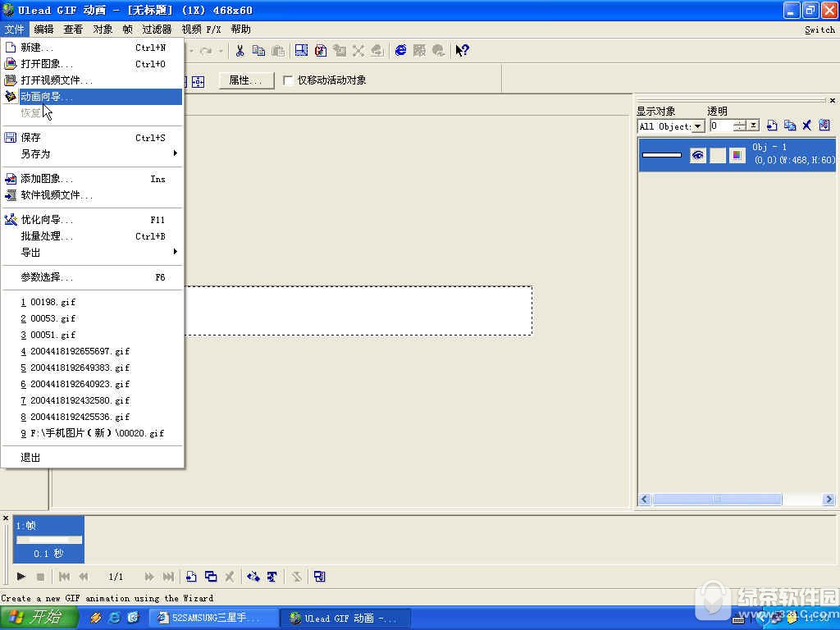
Task: Click delete object X icon in object panel
Action: (807, 126)
